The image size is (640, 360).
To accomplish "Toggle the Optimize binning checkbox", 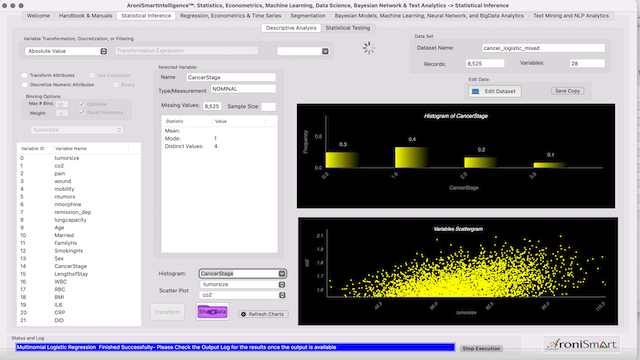I will pos(82,104).
